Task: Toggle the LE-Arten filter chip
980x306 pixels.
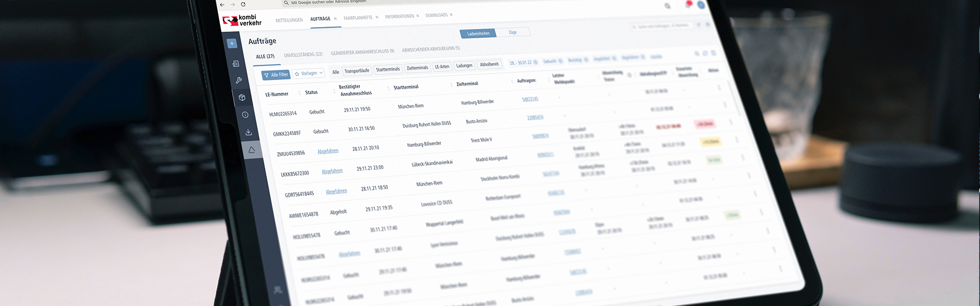Action: click(442, 67)
